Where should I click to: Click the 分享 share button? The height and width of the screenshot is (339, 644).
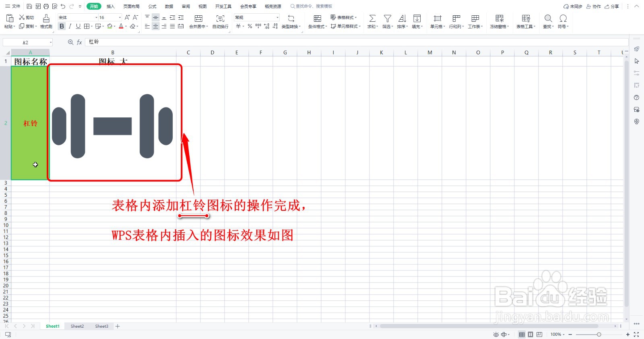[612, 6]
